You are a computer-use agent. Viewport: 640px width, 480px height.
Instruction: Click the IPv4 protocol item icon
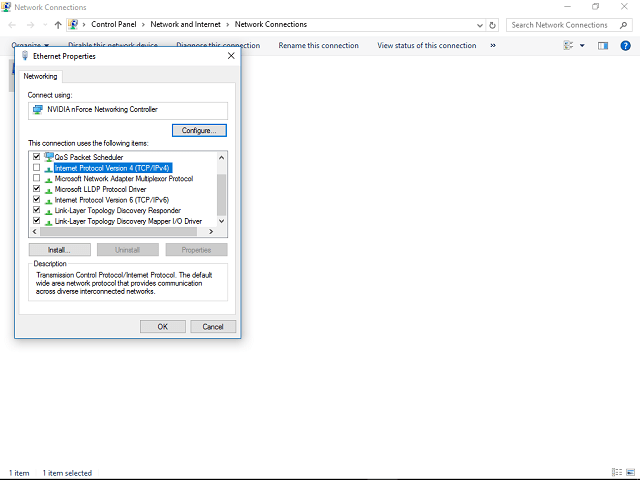49,168
